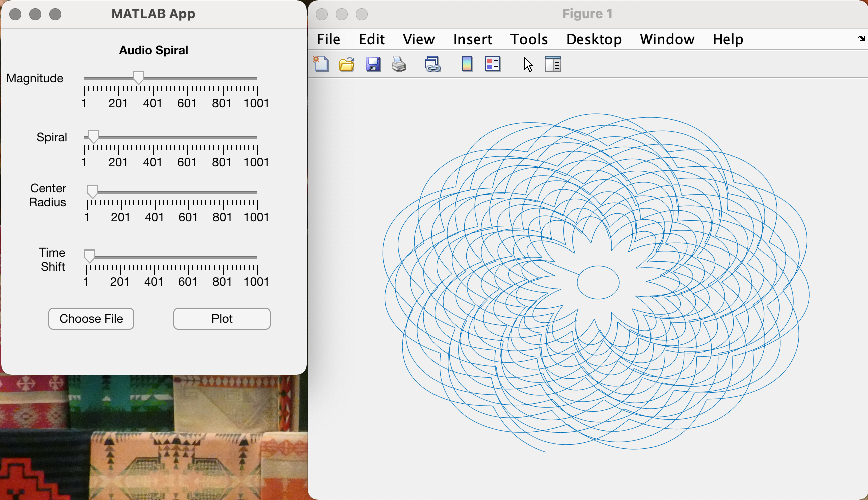Open a file using the folder icon
Viewport: 868px width, 500px height.
tap(346, 64)
